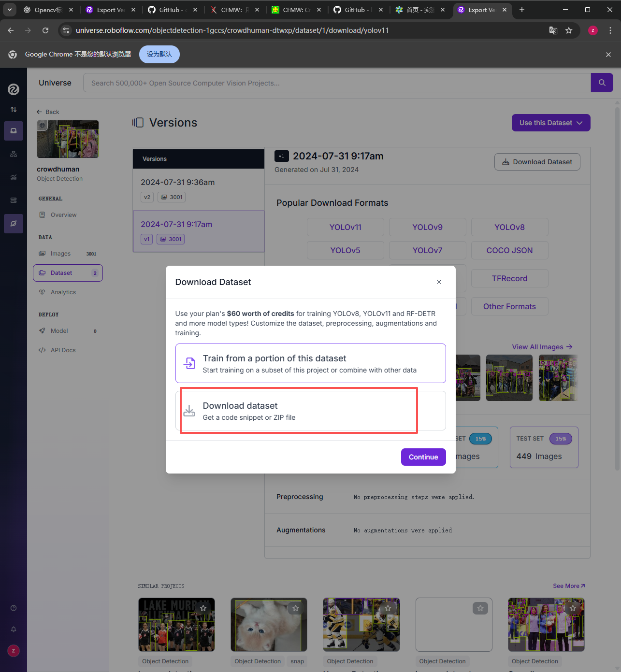Image resolution: width=621 pixels, height=672 pixels.
Task: Open the View All Images link
Action: [x=542, y=347]
